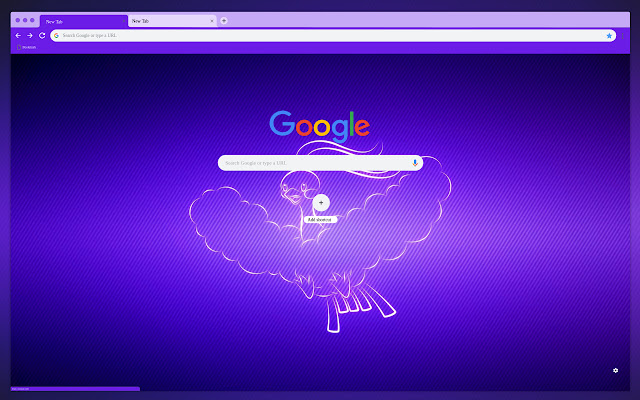Close the second New Tab tab
The width and height of the screenshot is (640, 400).
pos(211,21)
